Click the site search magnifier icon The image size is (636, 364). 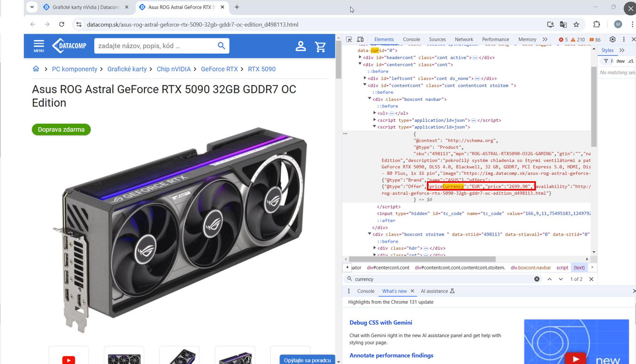(221, 46)
